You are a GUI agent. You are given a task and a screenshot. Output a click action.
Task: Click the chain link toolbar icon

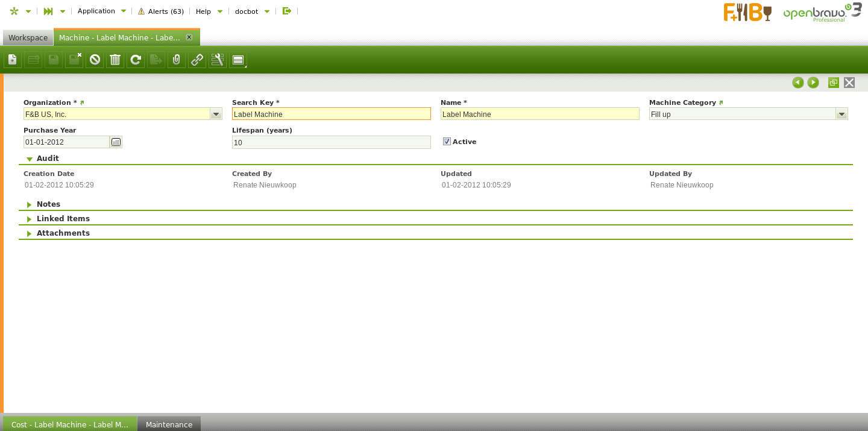(197, 60)
